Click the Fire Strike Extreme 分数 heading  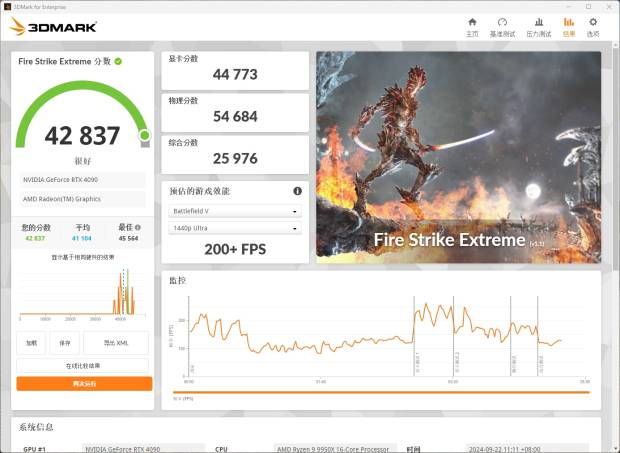tap(64, 61)
